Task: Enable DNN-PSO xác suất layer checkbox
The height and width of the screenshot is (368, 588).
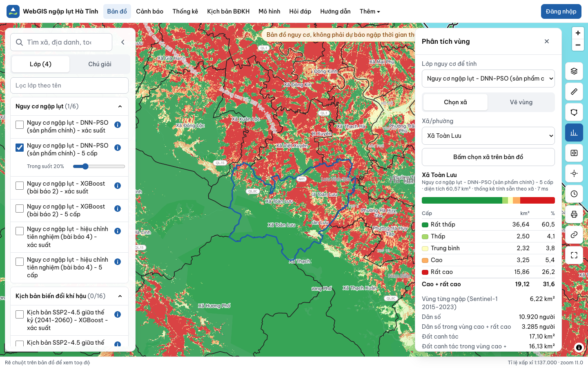Action: click(20, 125)
